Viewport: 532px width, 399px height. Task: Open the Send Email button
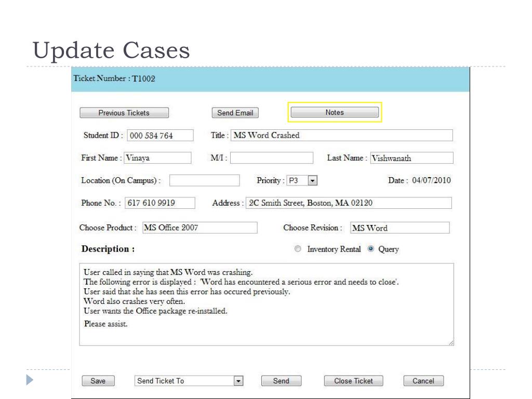pos(235,113)
